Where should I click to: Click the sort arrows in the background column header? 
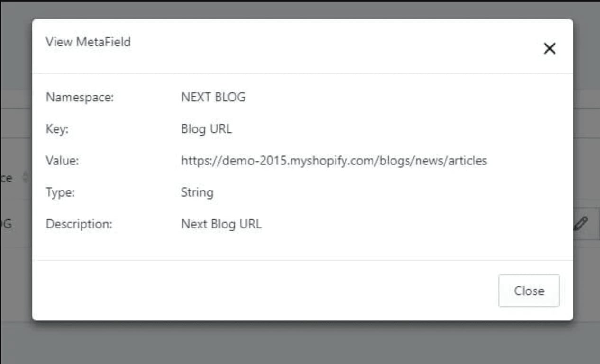(25, 178)
